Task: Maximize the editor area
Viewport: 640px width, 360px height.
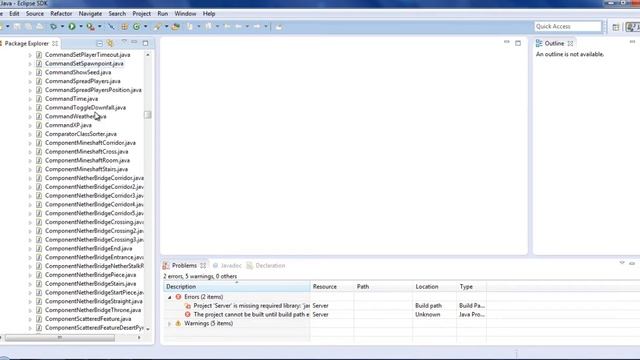Action: (518, 43)
